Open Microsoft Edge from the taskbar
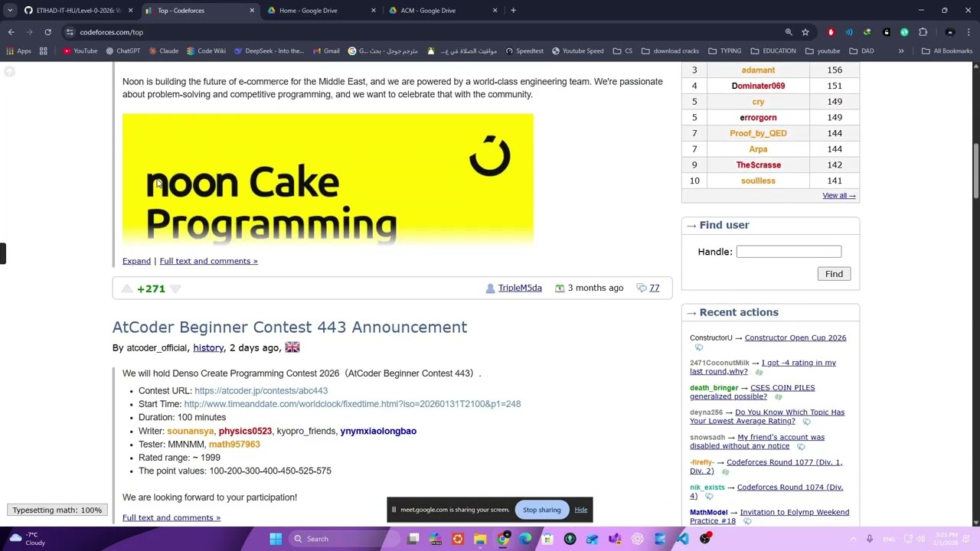980x551 pixels. coord(525,539)
